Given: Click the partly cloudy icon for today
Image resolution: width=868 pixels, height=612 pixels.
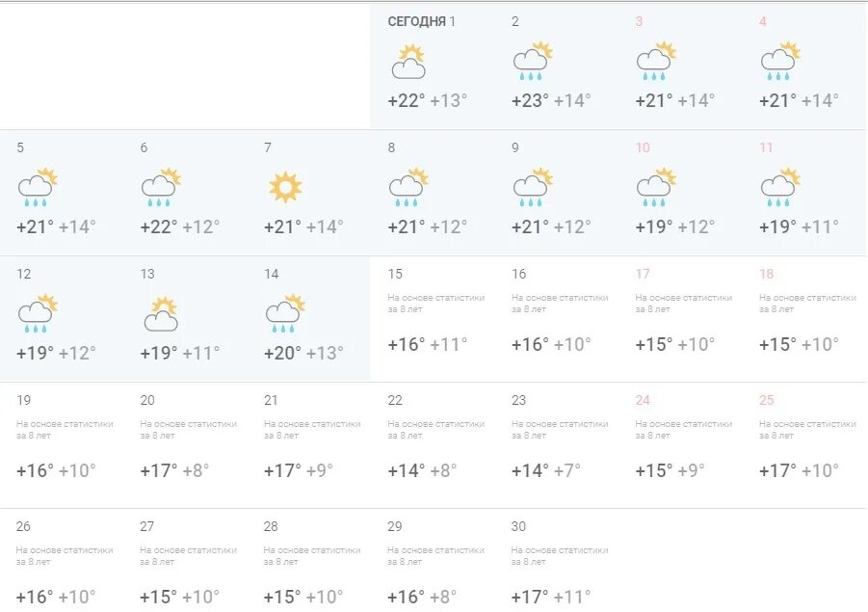Looking at the screenshot, I should [408, 61].
